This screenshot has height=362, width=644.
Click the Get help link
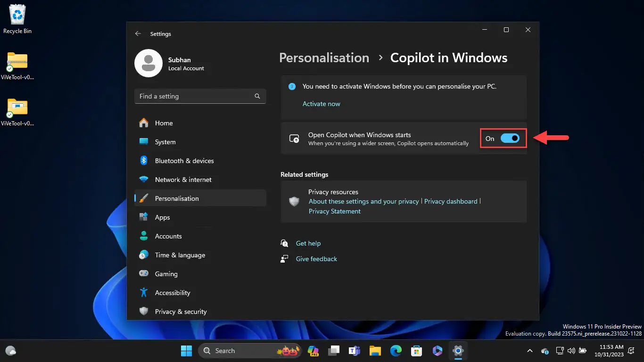(308, 243)
